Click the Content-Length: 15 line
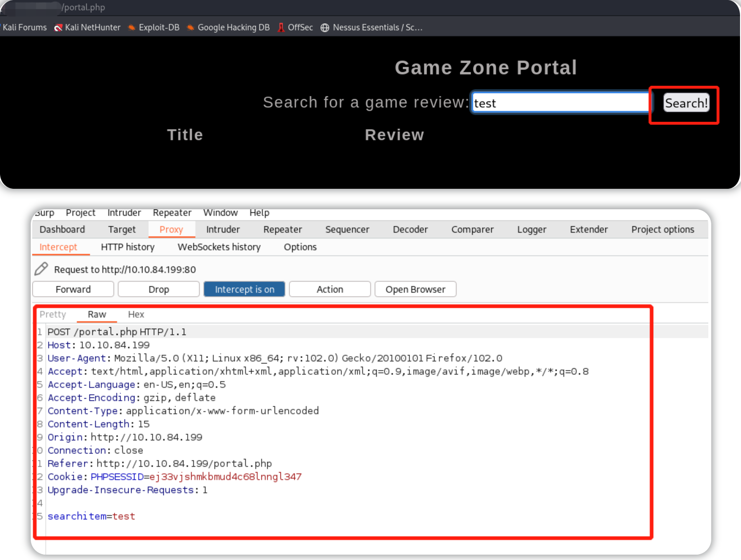 click(x=99, y=424)
